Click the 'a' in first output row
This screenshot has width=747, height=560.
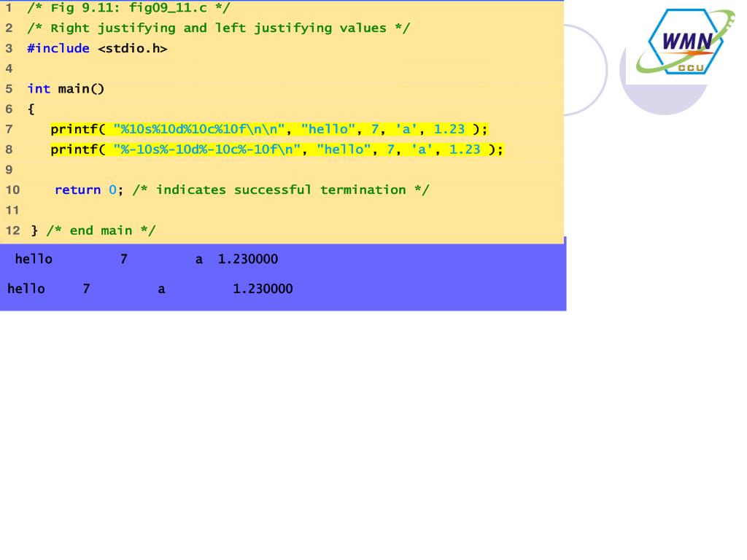199,260
